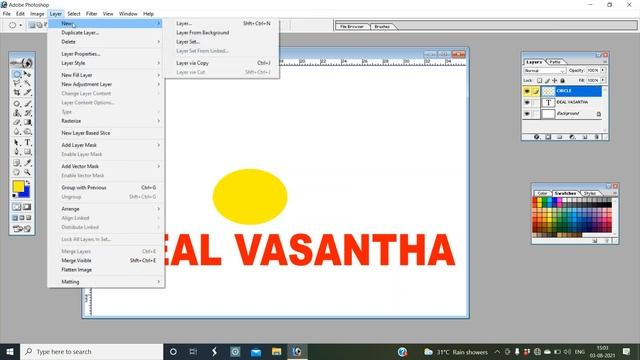Screen dimensions: 640x360
Task: Hide the IDEAL VASANTHA text layer
Action: [527, 102]
